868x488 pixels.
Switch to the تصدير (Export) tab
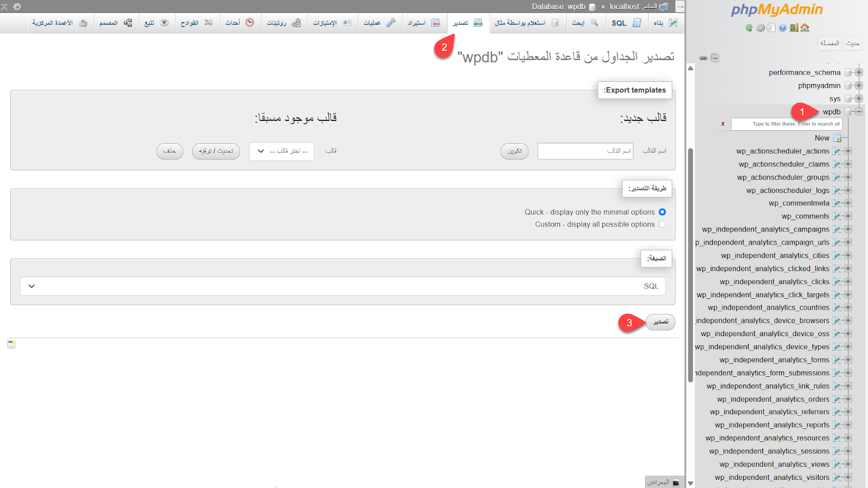pos(468,23)
